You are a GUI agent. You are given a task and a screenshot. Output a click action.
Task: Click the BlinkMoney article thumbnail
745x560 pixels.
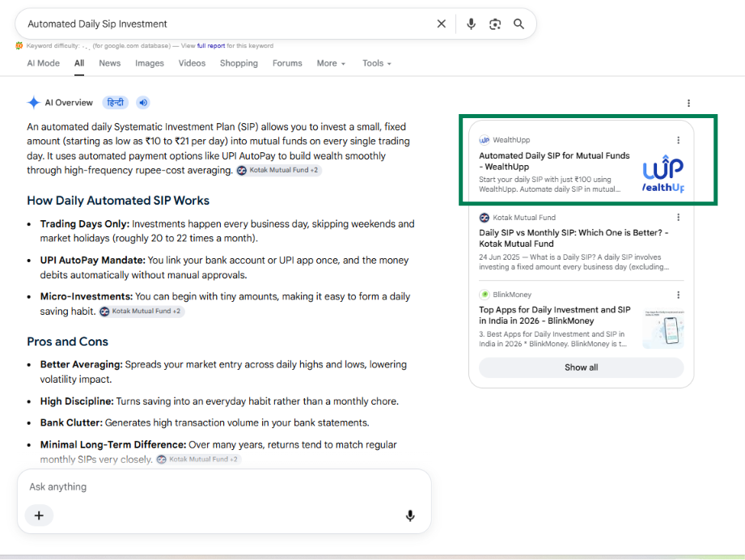(663, 329)
